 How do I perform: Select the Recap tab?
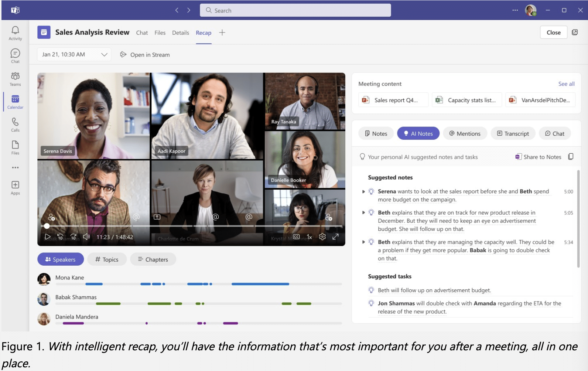pos(204,33)
